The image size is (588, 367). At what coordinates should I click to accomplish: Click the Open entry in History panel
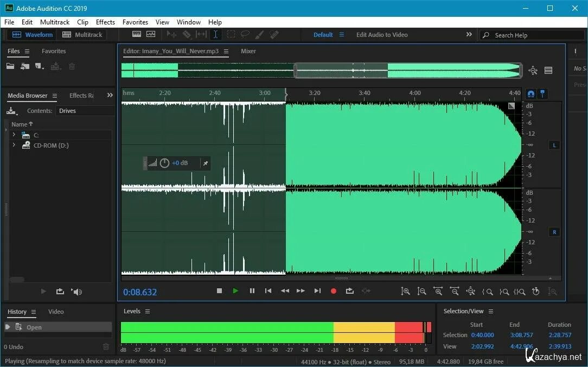pos(34,327)
